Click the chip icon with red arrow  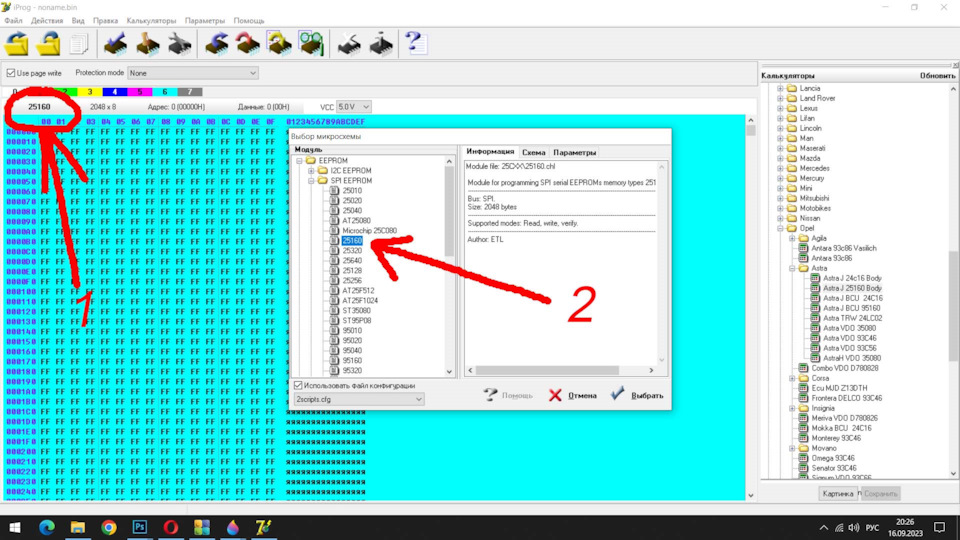(248, 44)
